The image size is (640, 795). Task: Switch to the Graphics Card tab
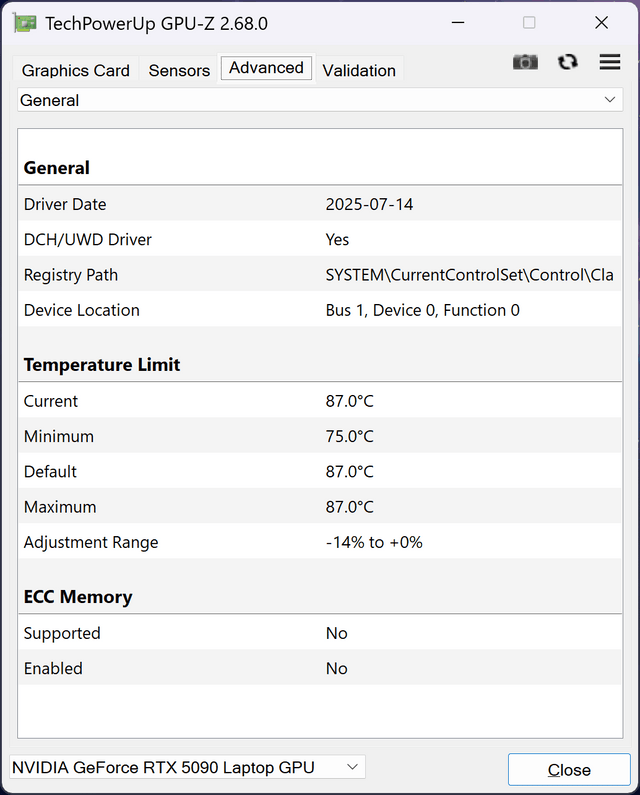pos(76,70)
